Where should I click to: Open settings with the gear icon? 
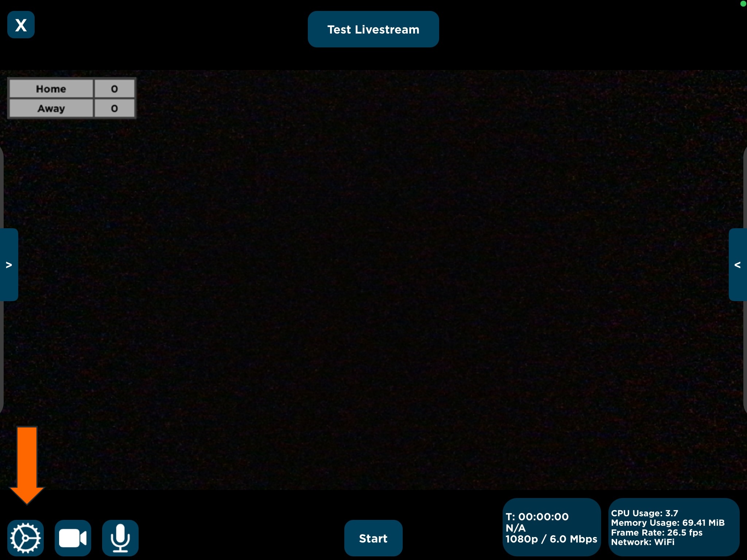point(26,538)
